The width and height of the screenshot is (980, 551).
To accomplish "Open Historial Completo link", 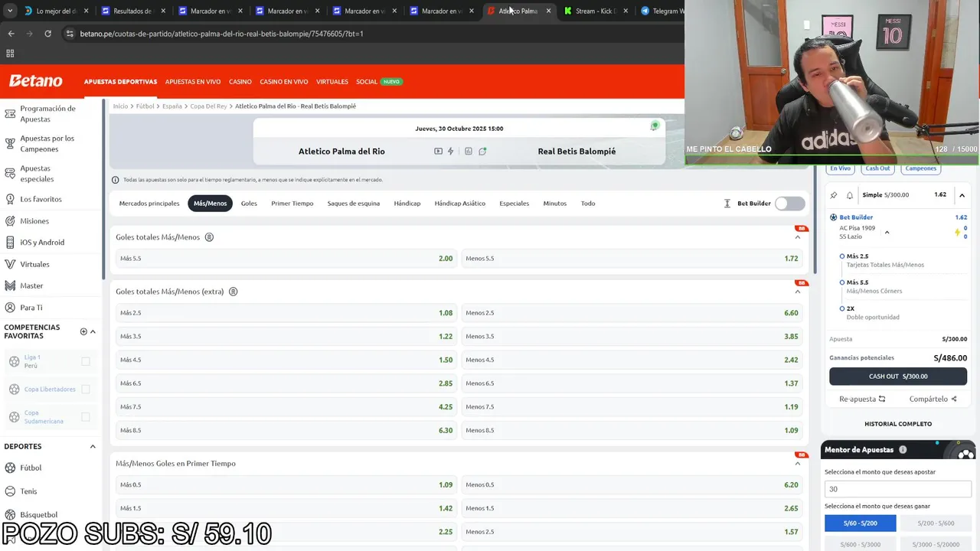I will pyautogui.click(x=897, y=424).
